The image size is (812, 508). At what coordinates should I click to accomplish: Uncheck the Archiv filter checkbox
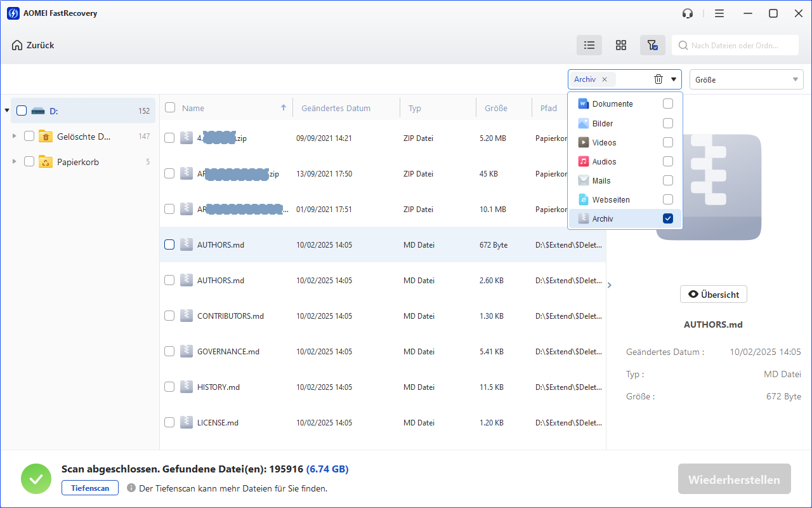click(667, 218)
